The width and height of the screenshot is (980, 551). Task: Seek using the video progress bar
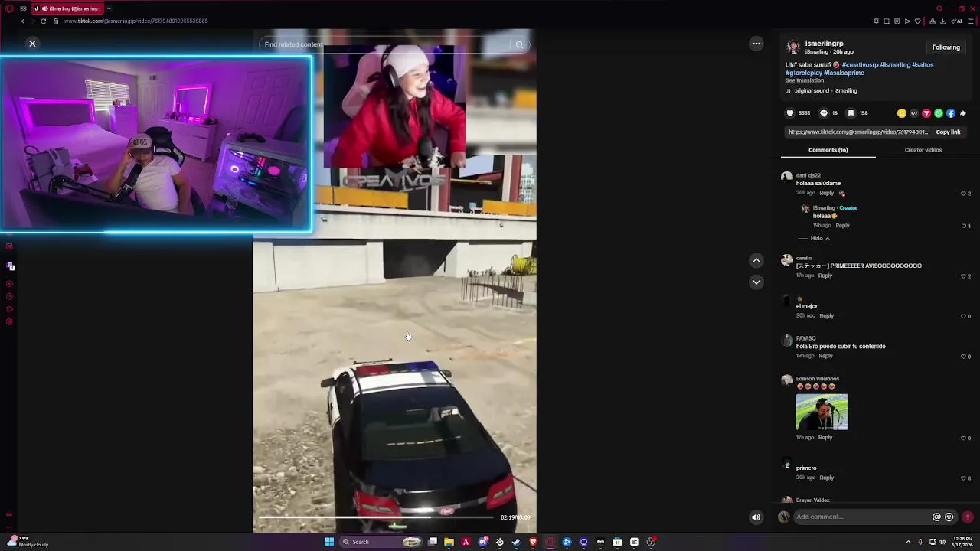point(376,517)
